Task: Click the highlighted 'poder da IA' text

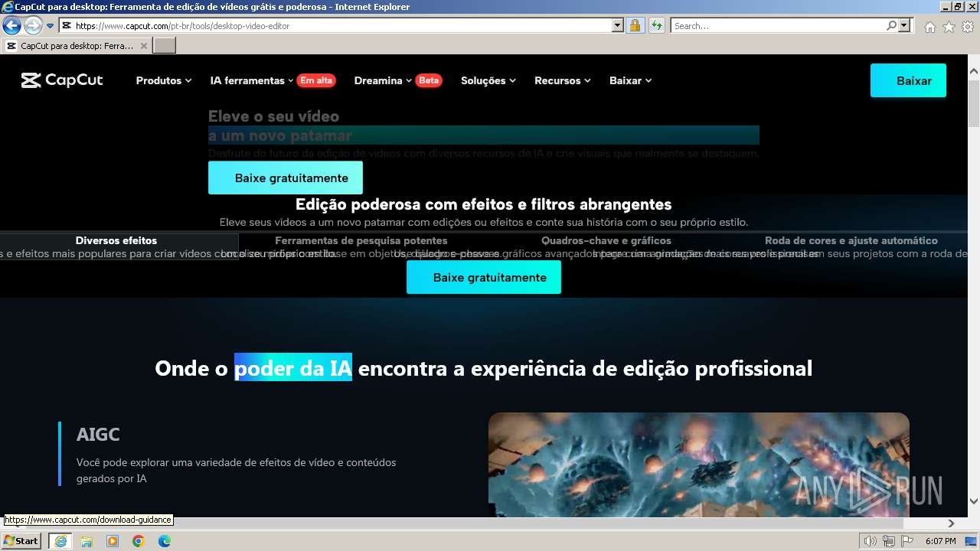Action: 293,368
